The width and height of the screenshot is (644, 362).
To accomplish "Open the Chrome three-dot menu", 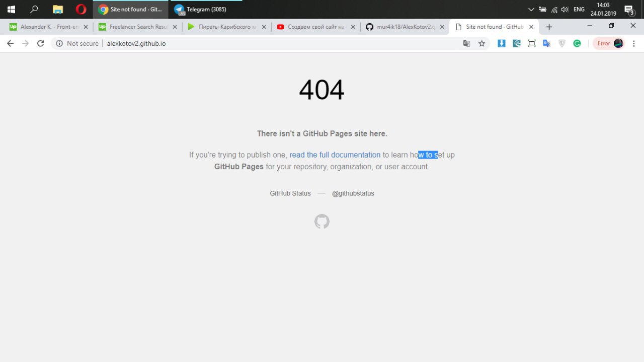I will [634, 43].
